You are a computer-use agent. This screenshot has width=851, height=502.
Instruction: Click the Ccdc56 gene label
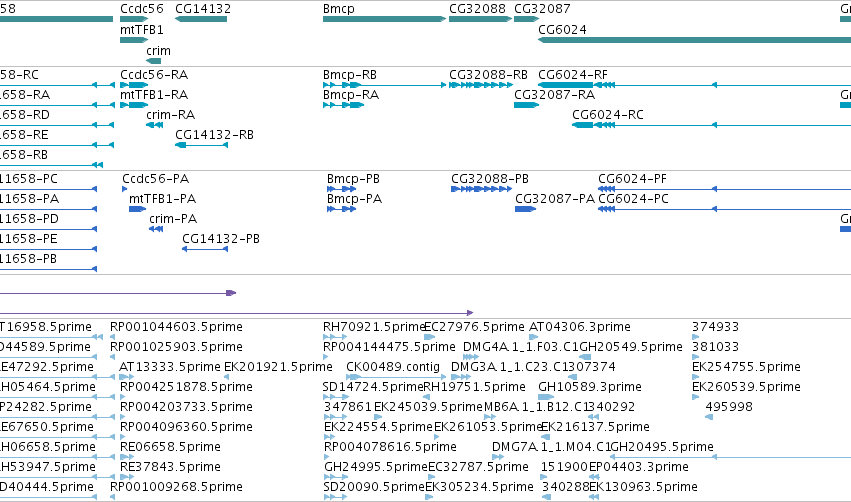pyautogui.click(x=142, y=9)
